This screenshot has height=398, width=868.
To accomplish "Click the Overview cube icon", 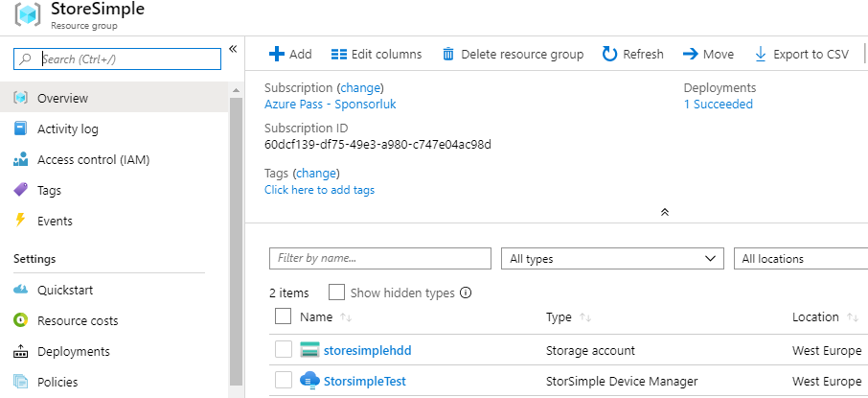I will click(x=20, y=98).
